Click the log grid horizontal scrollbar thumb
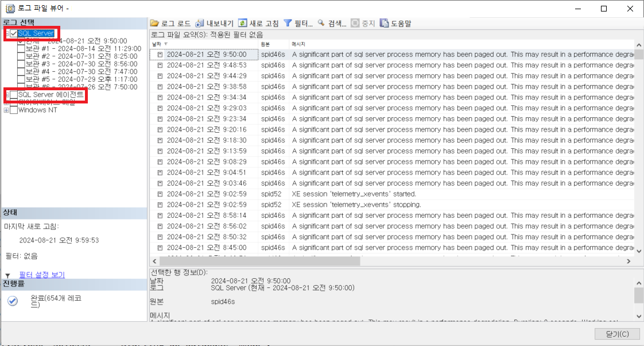The width and height of the screenshot is (644, 346). [259, 261]
